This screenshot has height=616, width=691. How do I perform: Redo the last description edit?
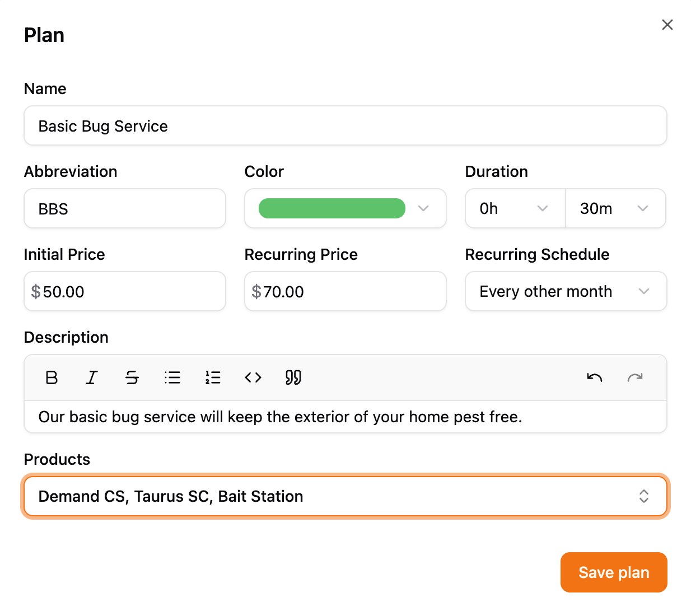pos(634,377)
